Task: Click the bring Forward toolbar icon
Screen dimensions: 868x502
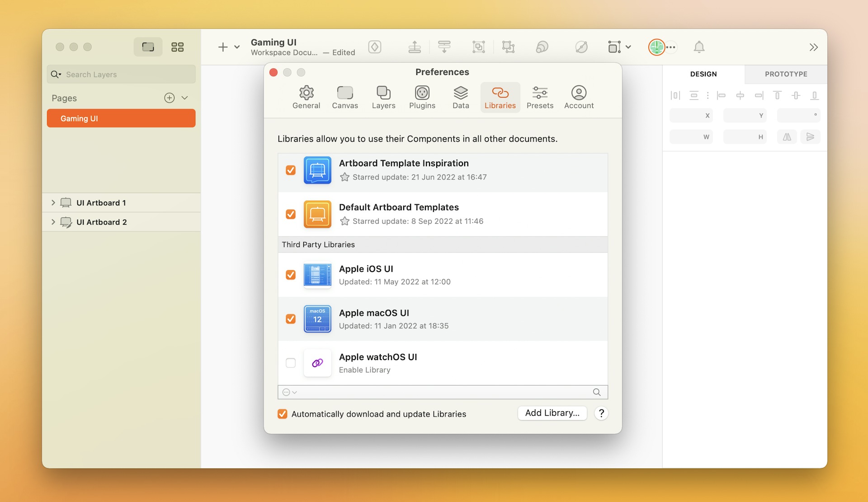Action: point(415,47)
